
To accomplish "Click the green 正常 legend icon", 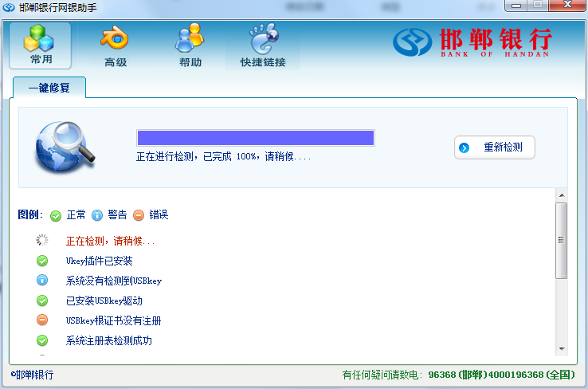I will pos(56,216).
